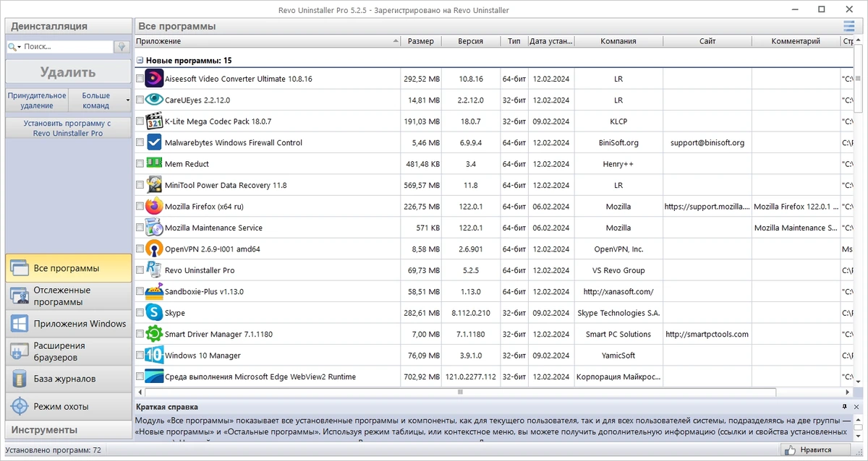Viewport: 868px width, 461px height.
Task: Click Установить программу с Revo Uninstaller Pro
Action: [x=68, y=129]
